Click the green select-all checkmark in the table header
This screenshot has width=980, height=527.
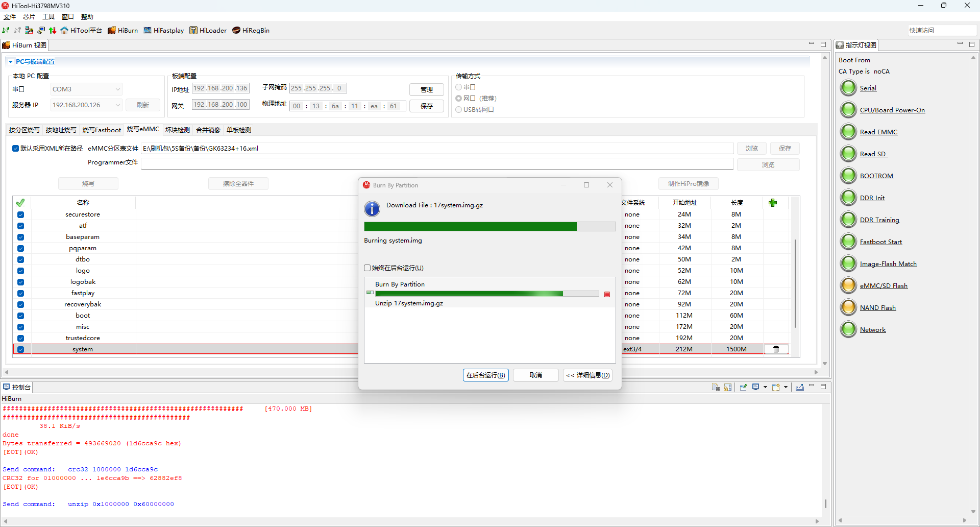point(20,203)
